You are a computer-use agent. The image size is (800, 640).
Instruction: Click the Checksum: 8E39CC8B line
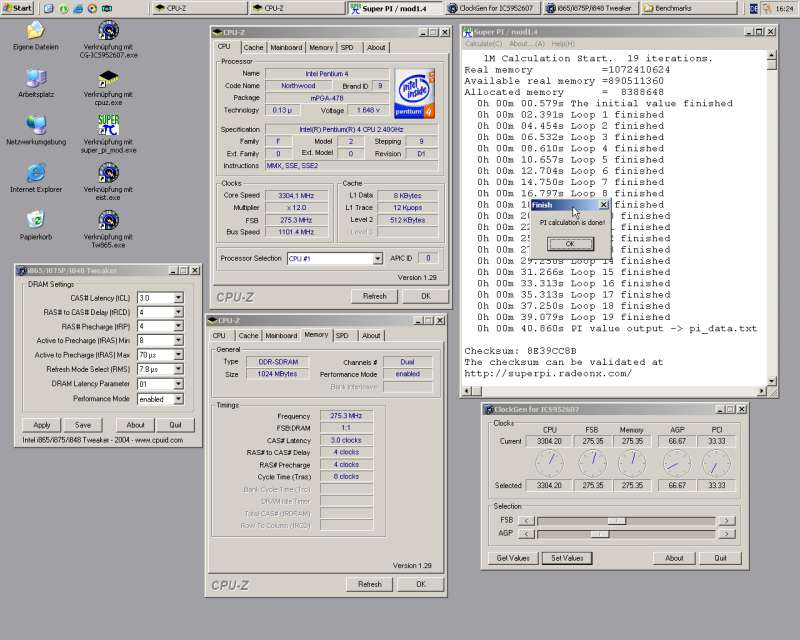(x=520, y=351)
